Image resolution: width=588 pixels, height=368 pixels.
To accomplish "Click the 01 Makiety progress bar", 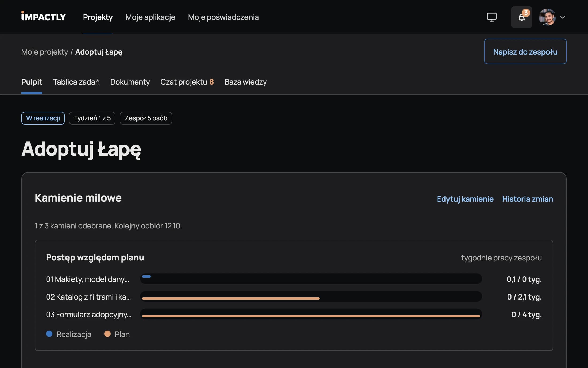I will tap(311, 279).
